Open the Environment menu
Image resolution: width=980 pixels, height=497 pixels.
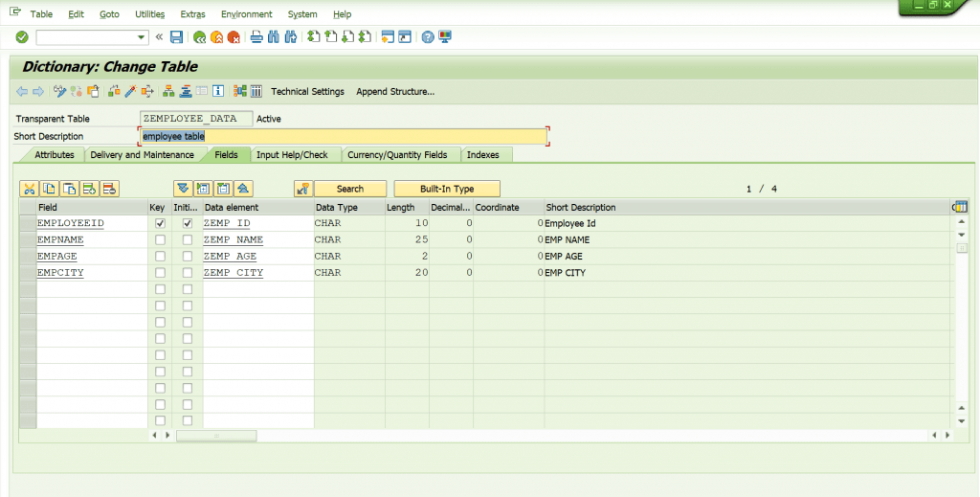246,13
